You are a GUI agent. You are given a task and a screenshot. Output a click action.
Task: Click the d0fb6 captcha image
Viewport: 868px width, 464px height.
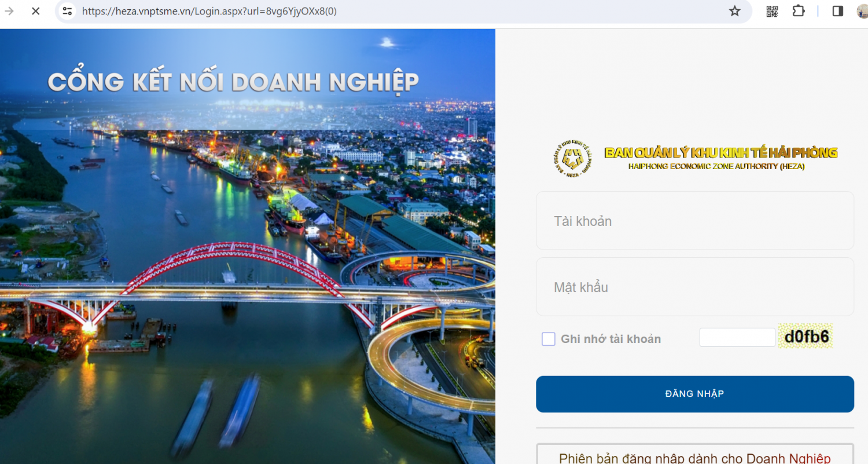click(806, 336)
